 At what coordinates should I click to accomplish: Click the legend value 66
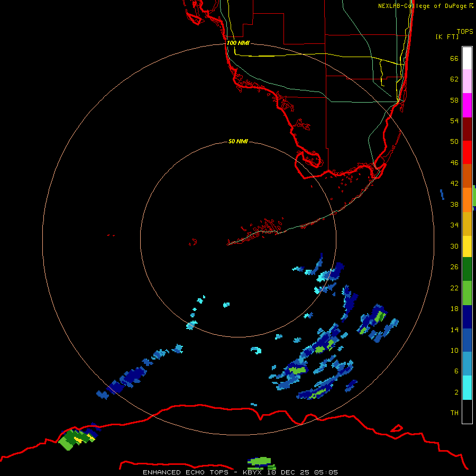(x=454, y=58)
